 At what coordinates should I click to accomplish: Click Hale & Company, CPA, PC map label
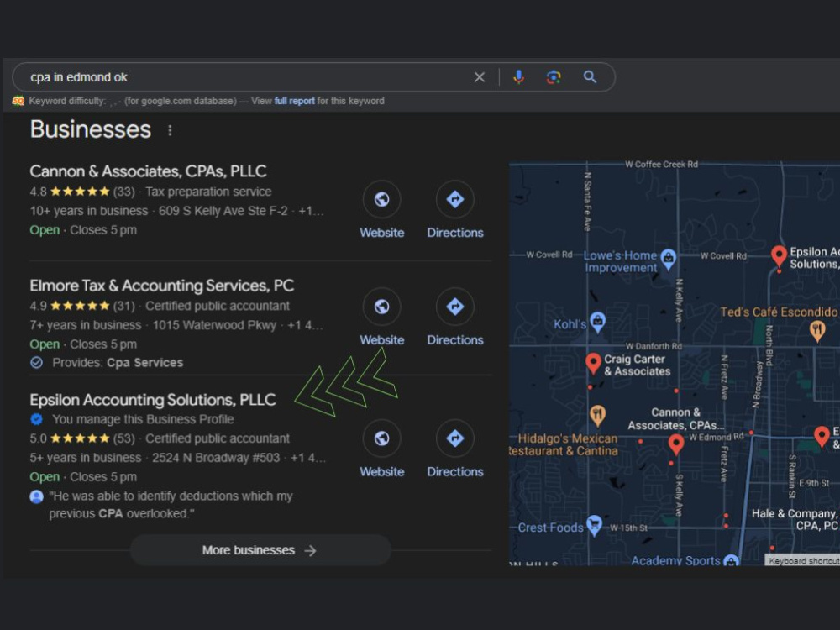795,519
